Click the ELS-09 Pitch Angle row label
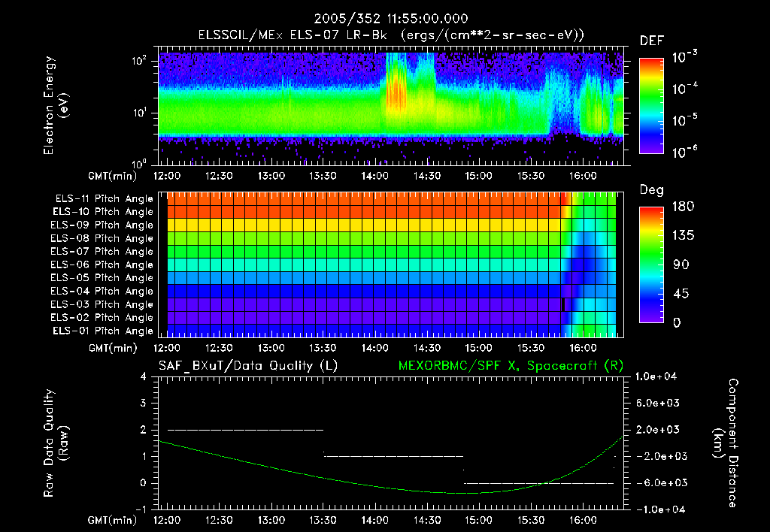The image size is (770, 532). (102, 225)
